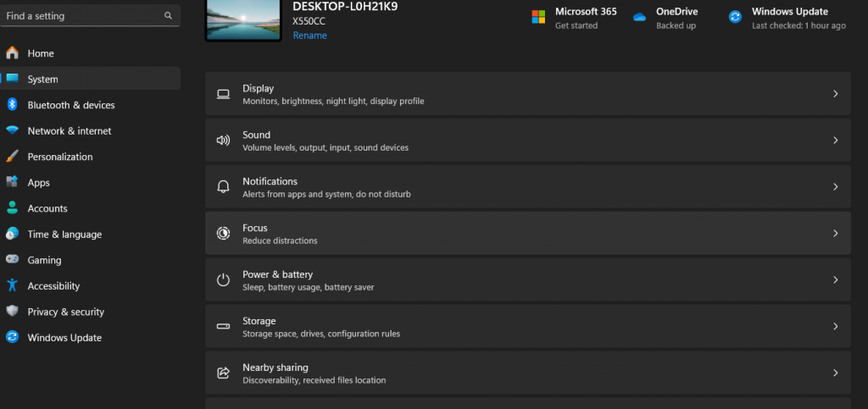The image size is (868, 409).
Task: Open the Display settings title
Action: click(x=258, y=88)
